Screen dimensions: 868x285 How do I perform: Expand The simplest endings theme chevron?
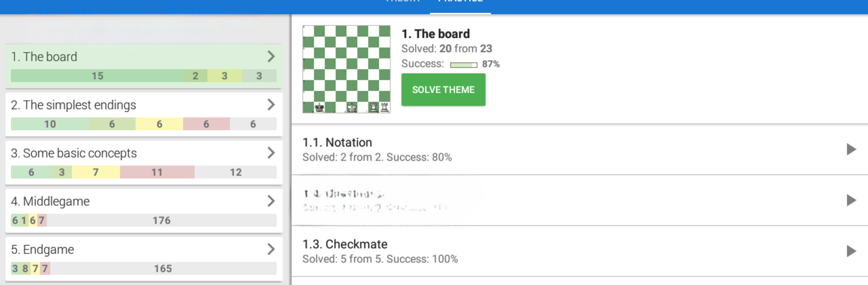click(x=271, y=104)
